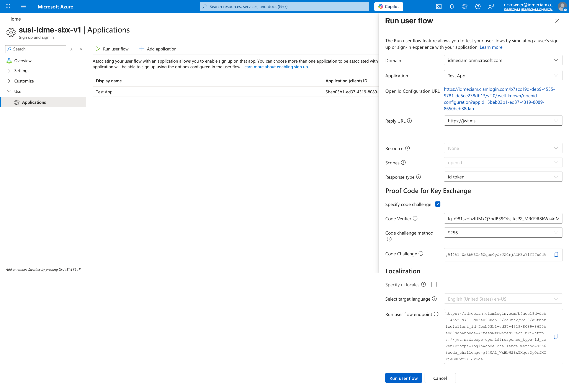Open portal settings via the gear icon
Screen dimensions: 569x392
click(465, 6)
